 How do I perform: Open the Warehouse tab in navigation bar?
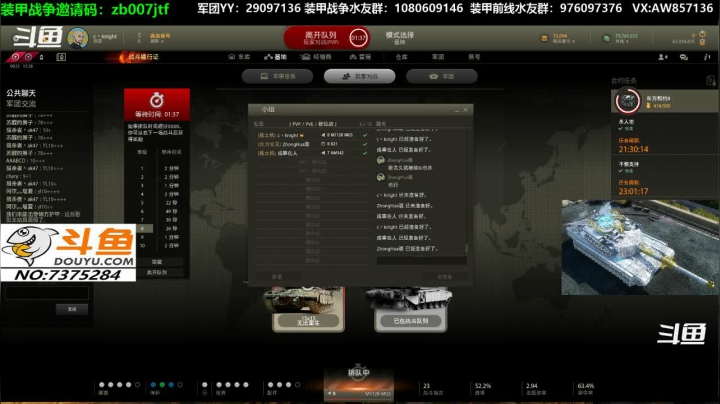401,57
